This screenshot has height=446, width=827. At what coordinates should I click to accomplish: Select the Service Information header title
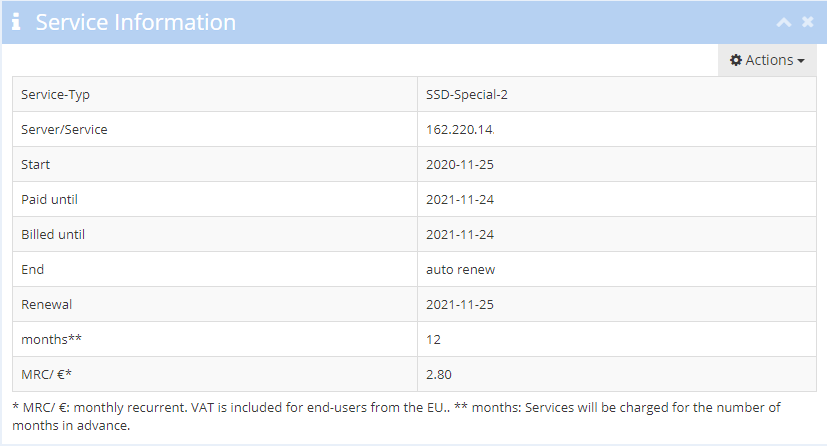pyautogui.click(x=136, y=22)
